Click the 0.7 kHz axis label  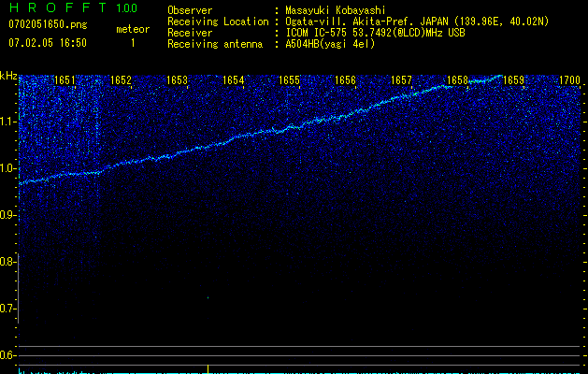8,309
